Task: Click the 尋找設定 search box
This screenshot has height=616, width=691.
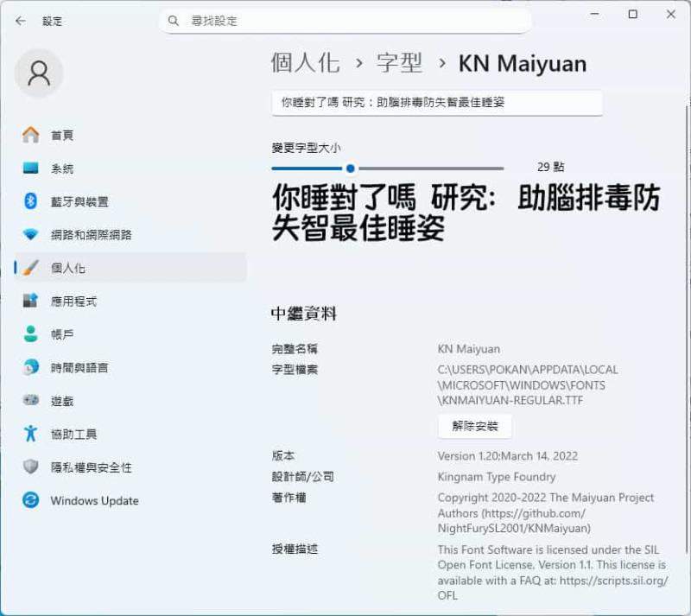Action: pyautogui.click(x=344, y=19)
